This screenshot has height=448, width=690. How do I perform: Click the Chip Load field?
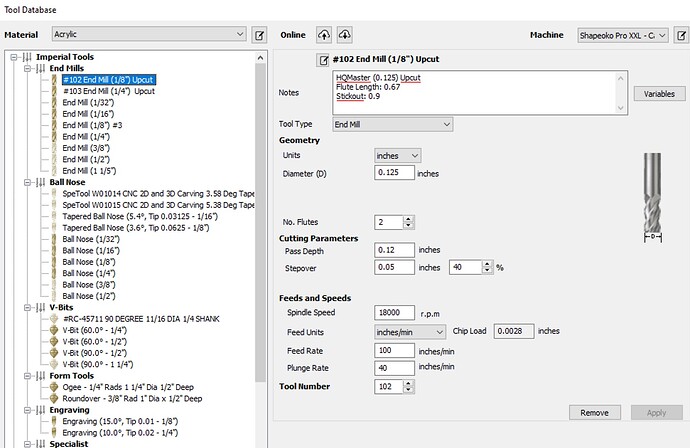click(514, 331)
